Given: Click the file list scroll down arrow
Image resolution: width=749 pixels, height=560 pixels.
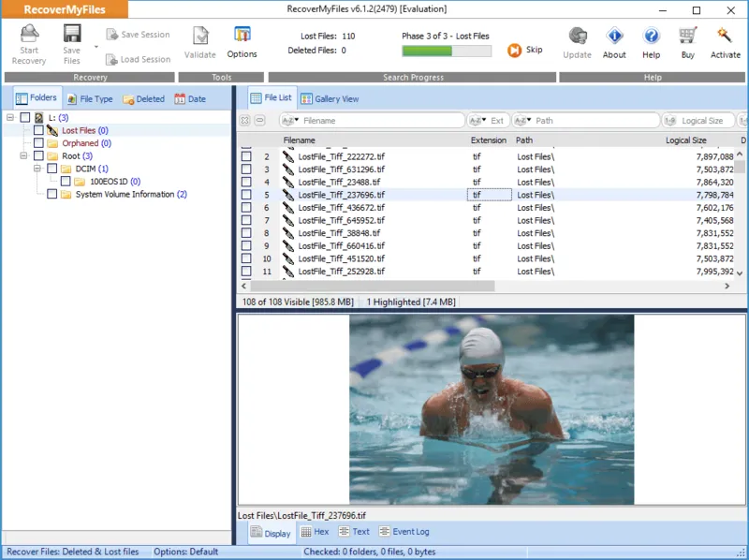Looking at the screenshot, I should (740, 273).
